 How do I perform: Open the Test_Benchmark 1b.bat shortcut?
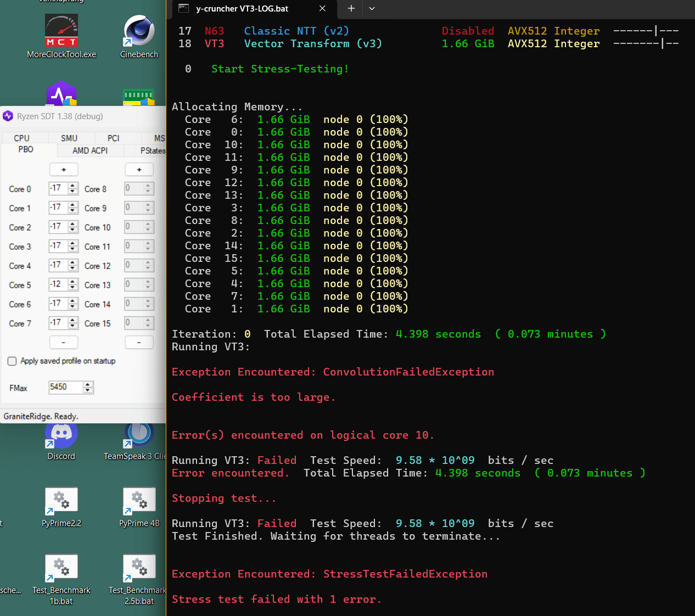[61, 580]
